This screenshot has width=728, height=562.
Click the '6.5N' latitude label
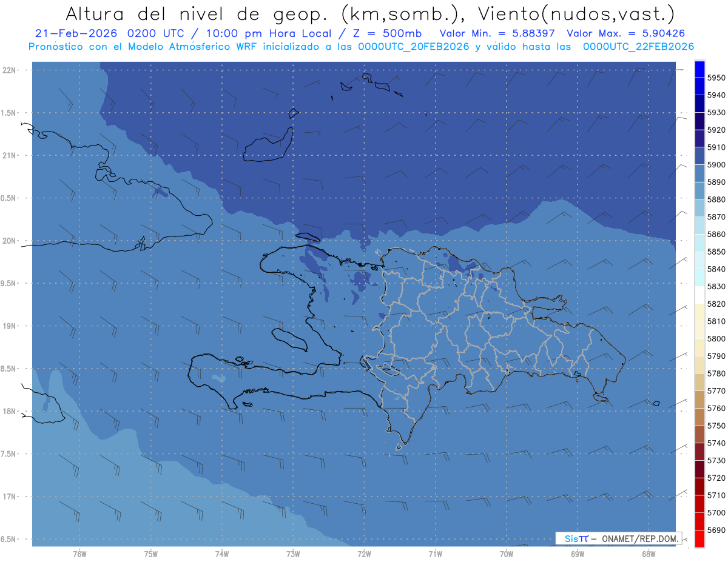(x=9, y=540)
